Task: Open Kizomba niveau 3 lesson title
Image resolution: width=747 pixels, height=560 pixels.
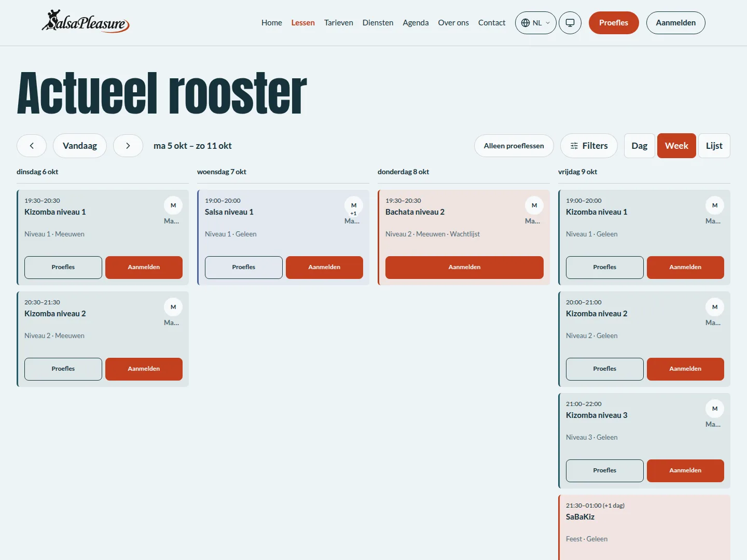Action: tap(597, 415)
